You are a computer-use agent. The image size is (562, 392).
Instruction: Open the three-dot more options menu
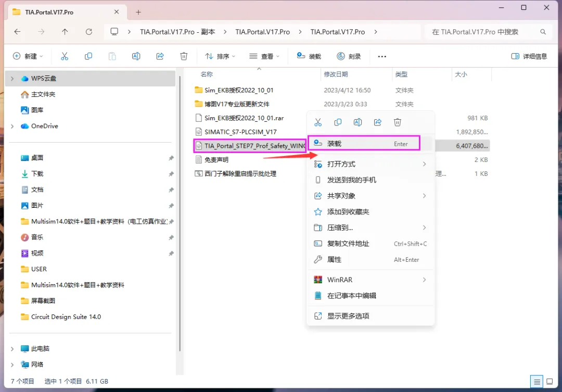(382, 56)
